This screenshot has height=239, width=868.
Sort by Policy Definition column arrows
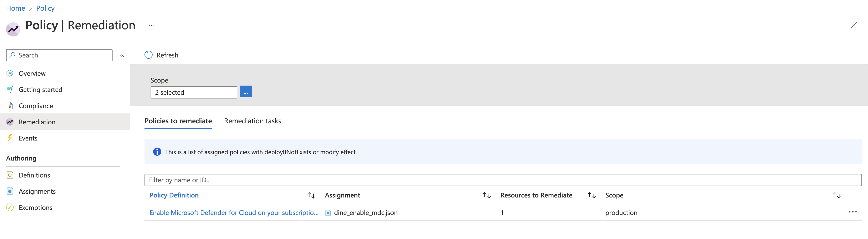(x=311, y=195)
